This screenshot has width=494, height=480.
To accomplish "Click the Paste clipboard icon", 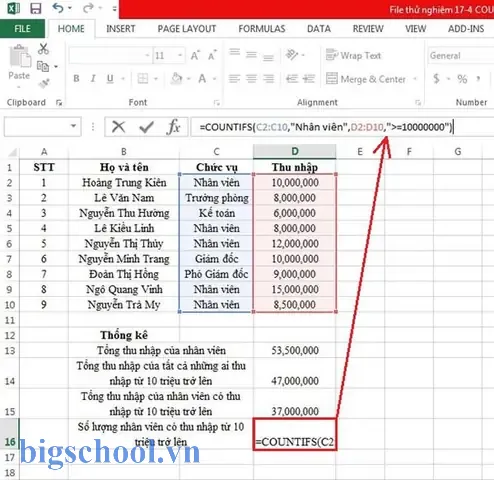I will [x=19, y=57].
